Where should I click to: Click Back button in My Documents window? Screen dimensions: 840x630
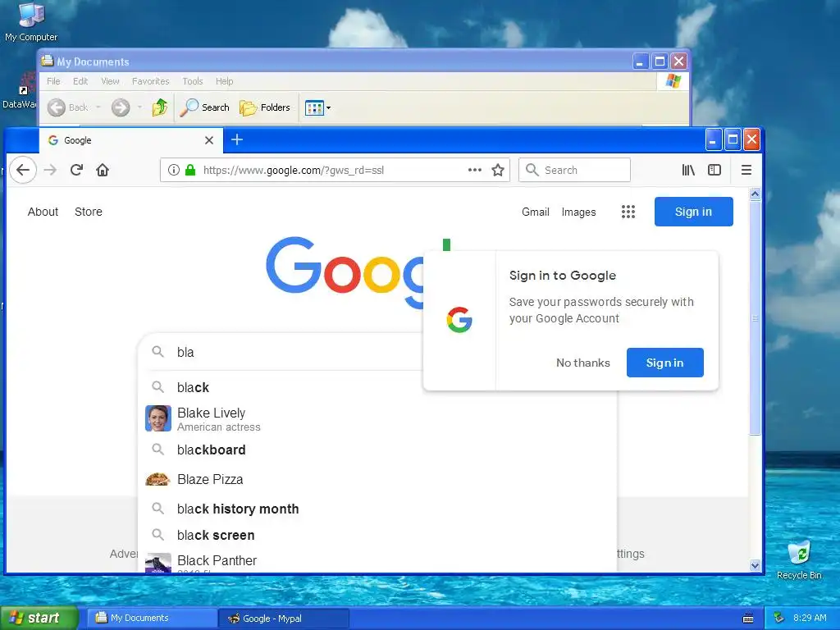[67, 107]
